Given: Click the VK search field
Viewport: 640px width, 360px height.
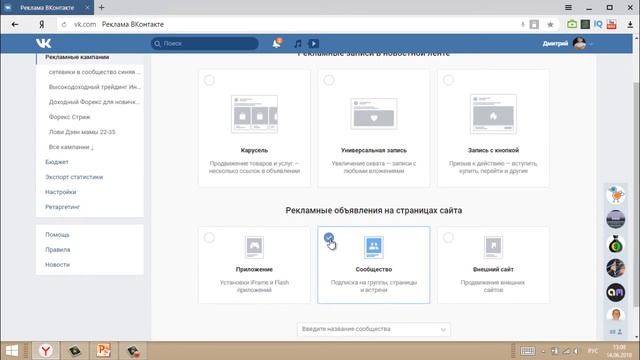Looking at the screenshot, I should 204,43.
